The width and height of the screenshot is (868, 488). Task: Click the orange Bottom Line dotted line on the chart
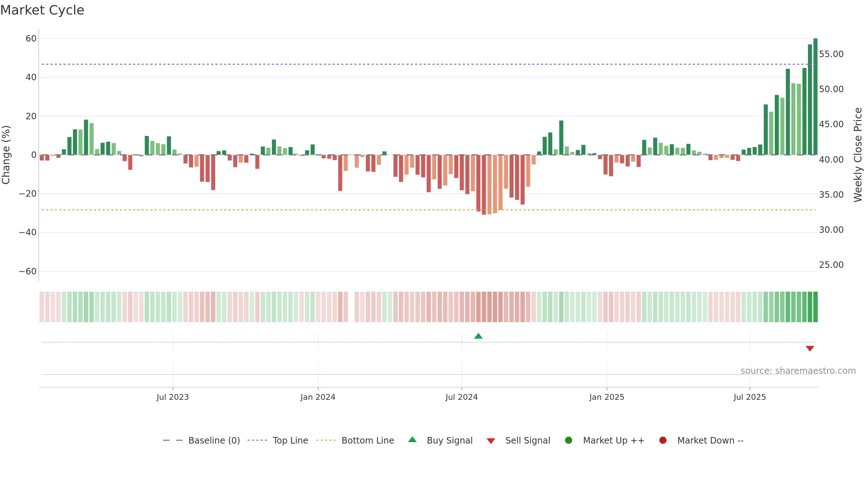[x=429, y=210]
